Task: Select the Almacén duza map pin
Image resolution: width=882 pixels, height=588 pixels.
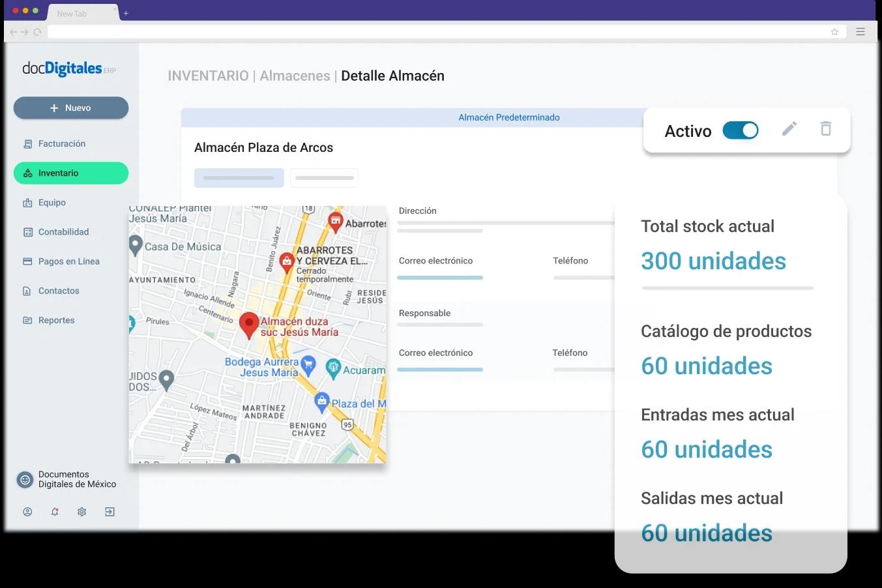Action: click(249, 324)
